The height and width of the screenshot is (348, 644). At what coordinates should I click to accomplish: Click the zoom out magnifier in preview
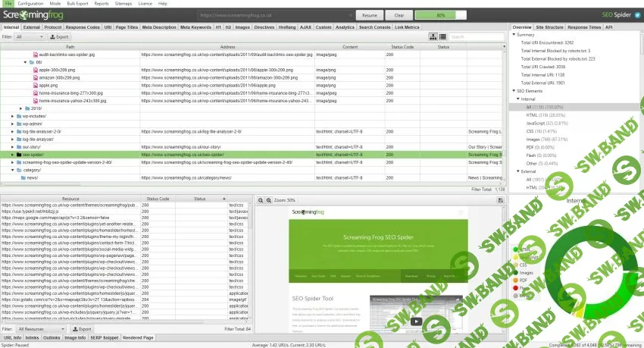[261, 200]
